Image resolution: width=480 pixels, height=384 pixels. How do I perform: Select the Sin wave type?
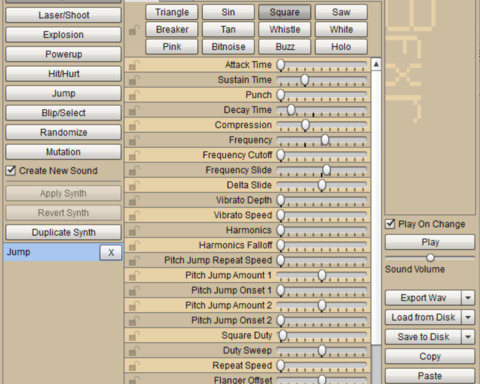click(228, 12)
